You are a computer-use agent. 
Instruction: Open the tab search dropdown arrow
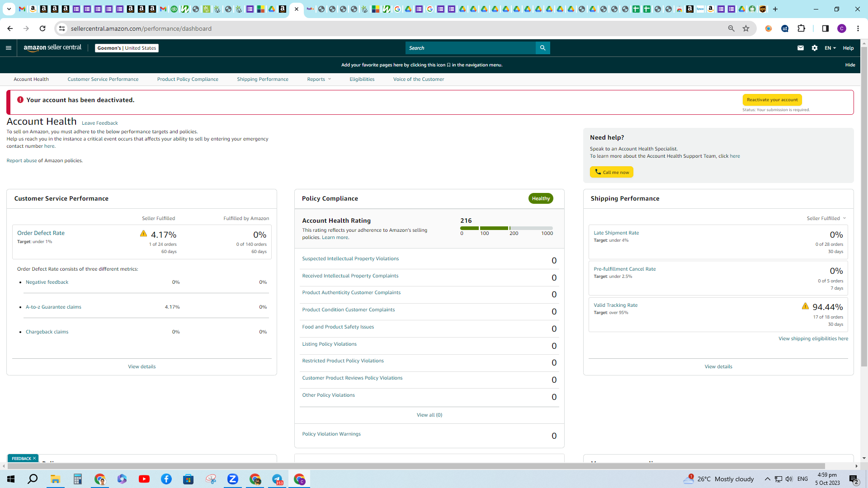[x=9, y=9]
